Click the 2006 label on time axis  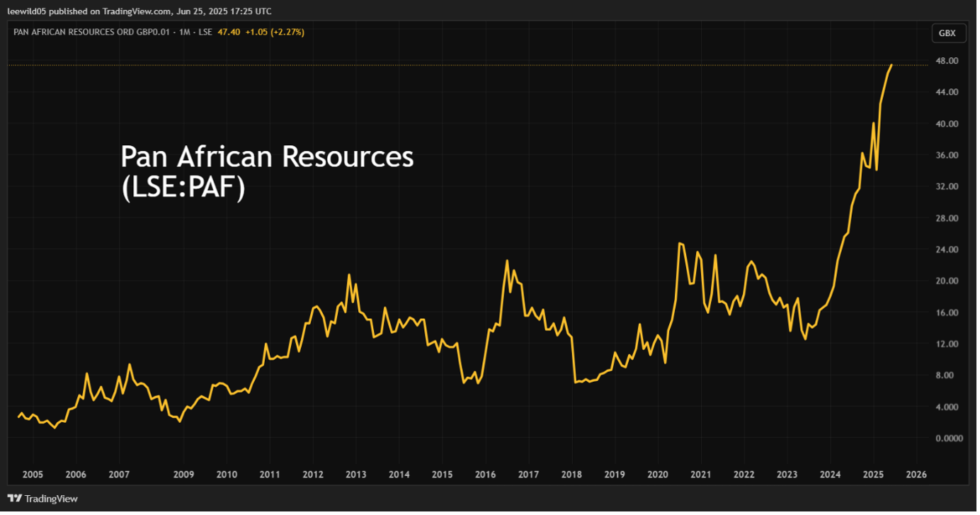tap(76, 475)
